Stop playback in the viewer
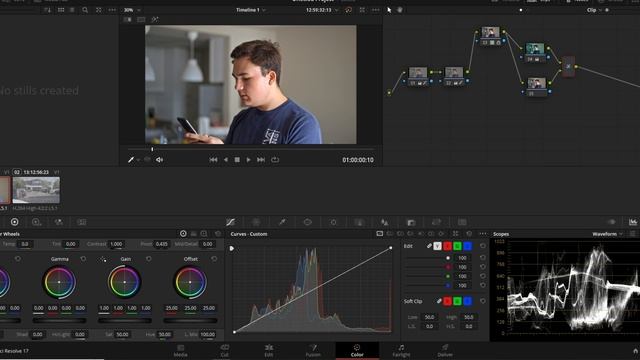The image size is (640, 360). [237, 160]
